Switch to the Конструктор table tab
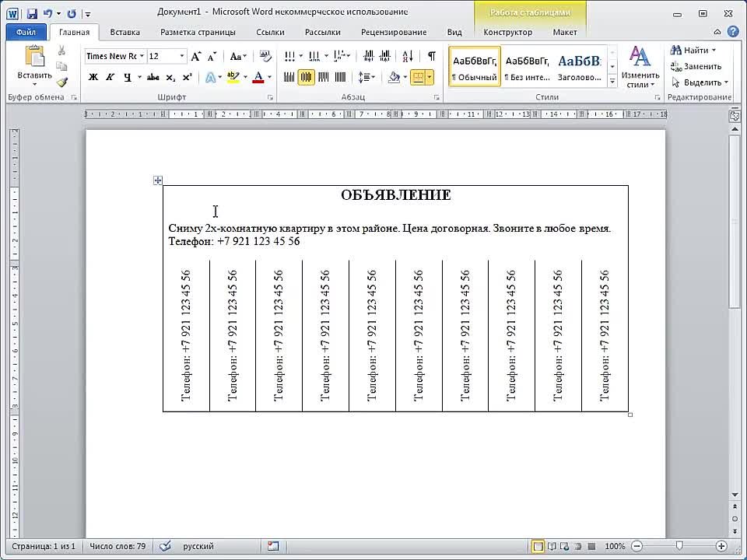The width and height of the screenshot is (747, 560). (x=508, y=33)
